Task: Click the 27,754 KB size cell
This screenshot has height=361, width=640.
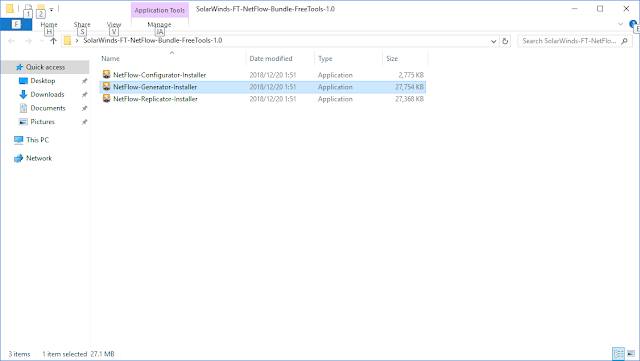Action: (409, 87)
